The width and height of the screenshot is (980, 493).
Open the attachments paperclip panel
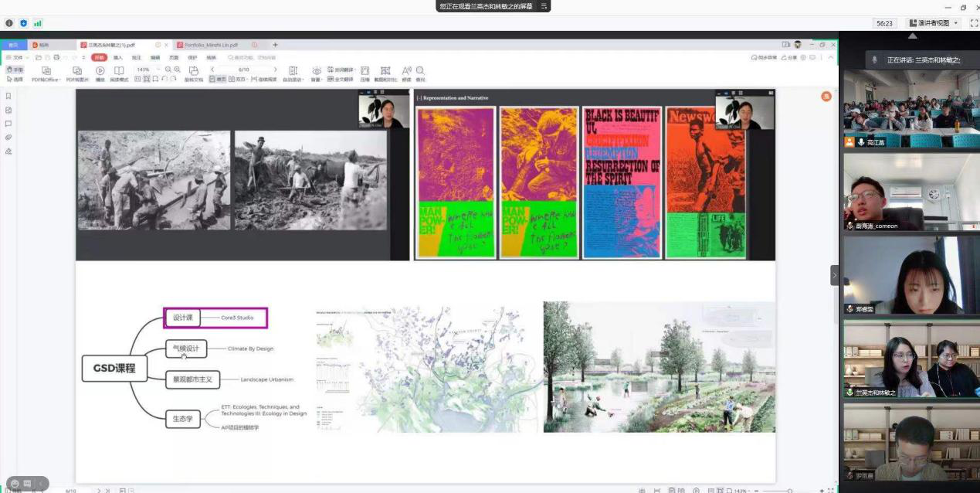[8, 138]
